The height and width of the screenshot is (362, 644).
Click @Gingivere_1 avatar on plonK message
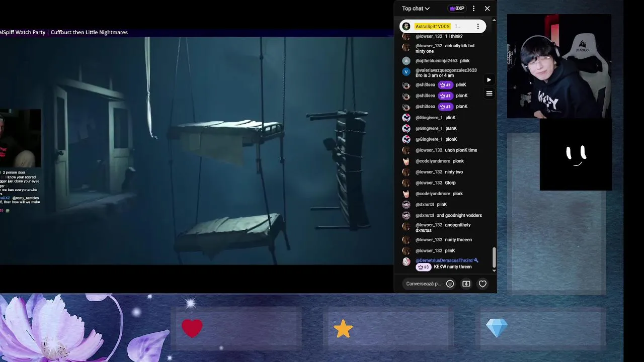(x=406, y=139)
